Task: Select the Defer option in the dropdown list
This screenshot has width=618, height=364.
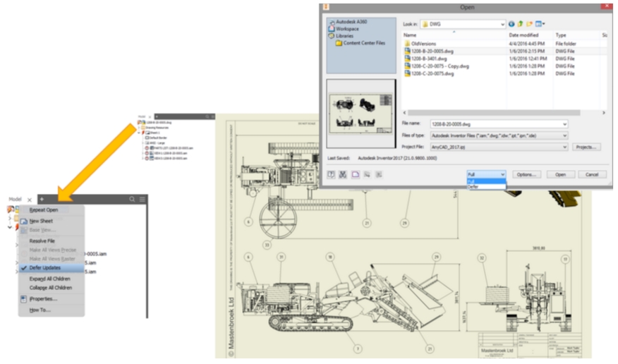Action: 486,187
